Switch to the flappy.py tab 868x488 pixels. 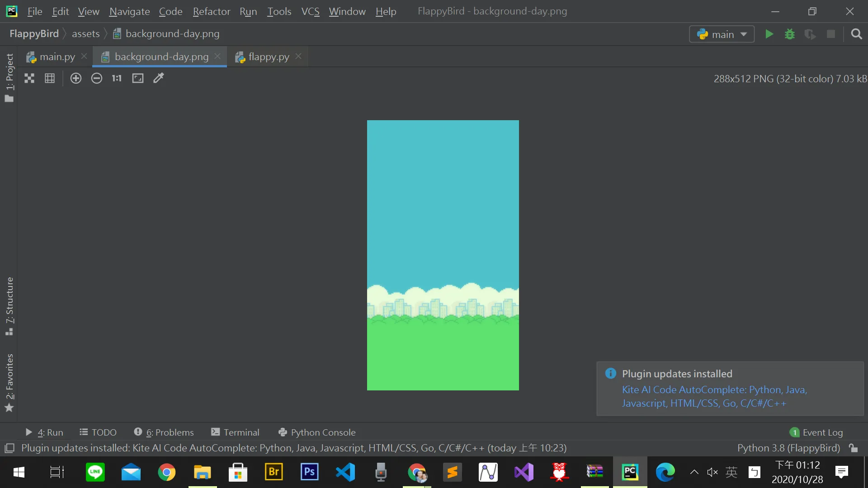(269, 57)
